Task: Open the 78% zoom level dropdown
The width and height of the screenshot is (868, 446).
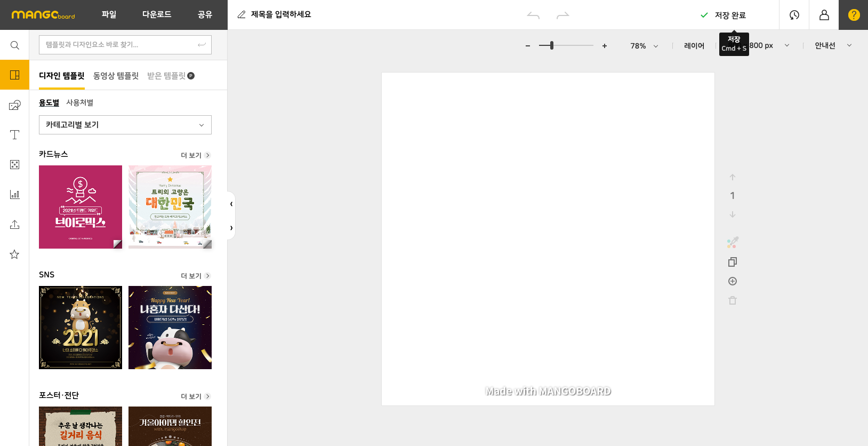Action: point(644,46)
